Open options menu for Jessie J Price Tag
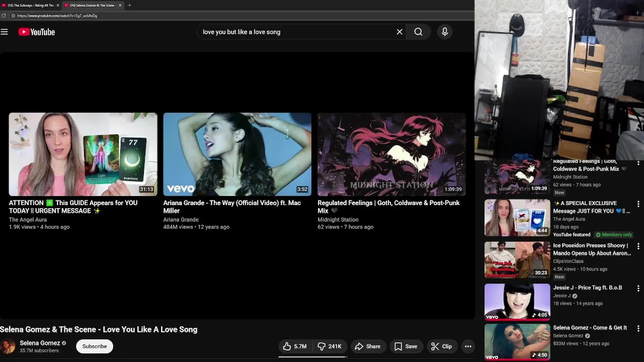This screenshot has width=644, height=362. click(x=638, y=289)
